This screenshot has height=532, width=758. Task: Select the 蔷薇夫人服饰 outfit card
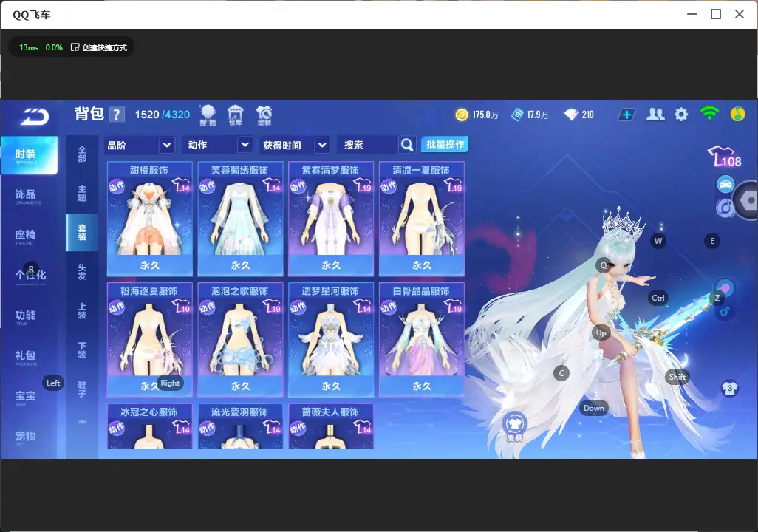(331, 426)
